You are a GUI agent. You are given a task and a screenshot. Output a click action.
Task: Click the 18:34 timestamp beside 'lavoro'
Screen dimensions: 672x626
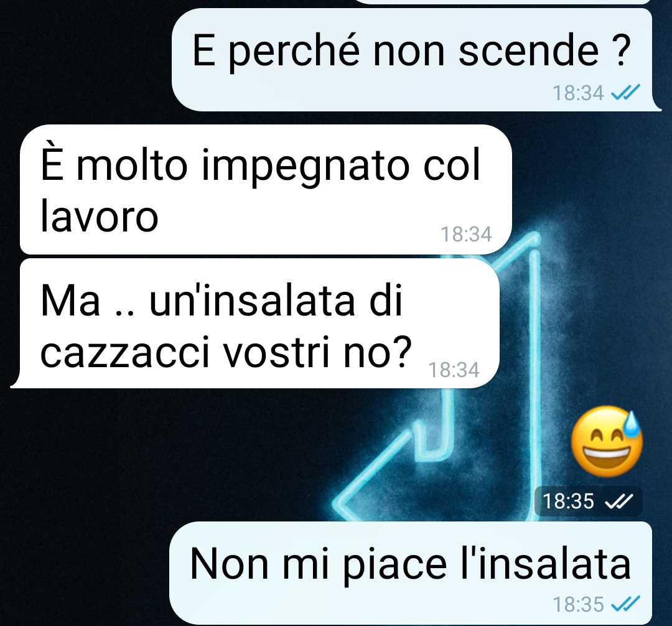point(466,235)
